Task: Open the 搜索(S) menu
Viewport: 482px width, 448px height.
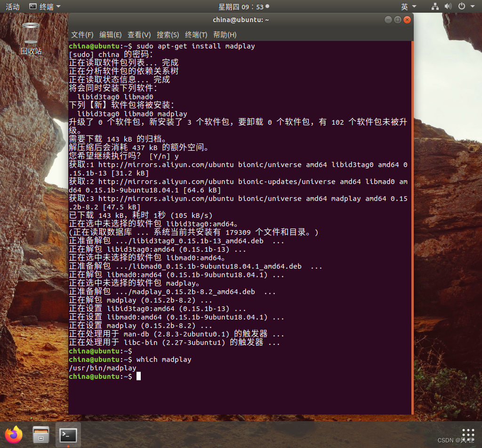Action: tap(167, 34)
